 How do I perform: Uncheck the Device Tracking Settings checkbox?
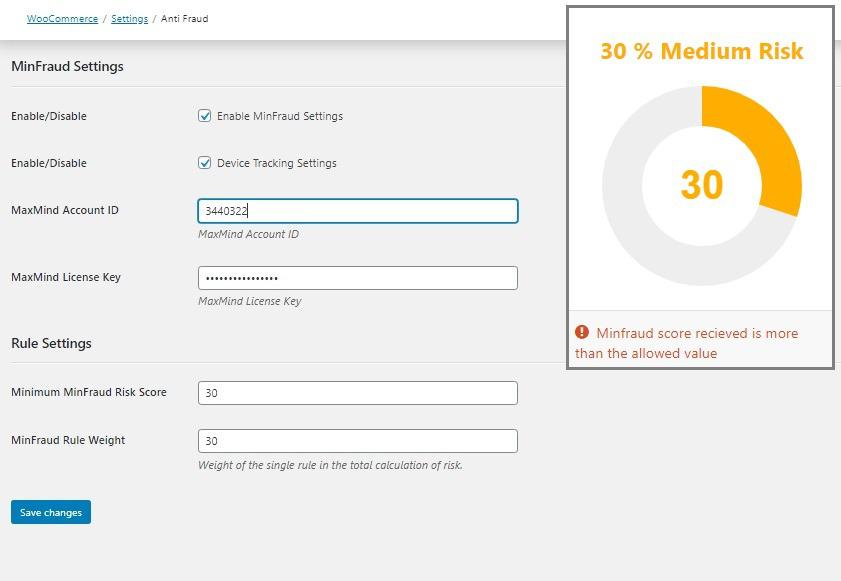point(205,163)
